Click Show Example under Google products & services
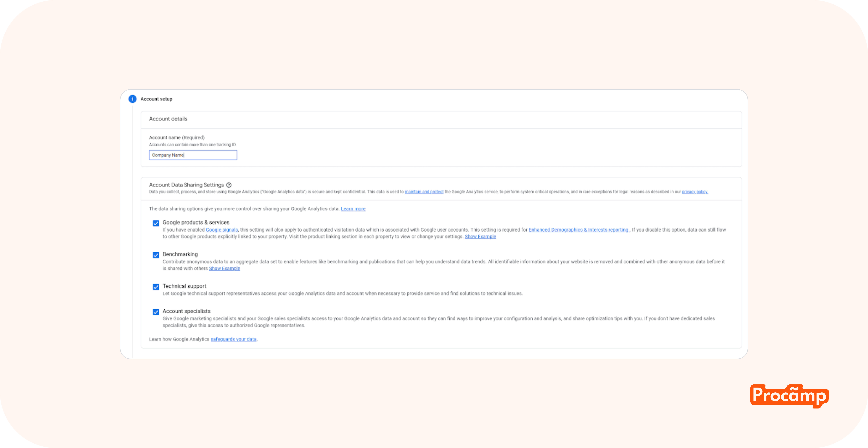The width and height of the screenshot is (868, 448). point(480,236)
